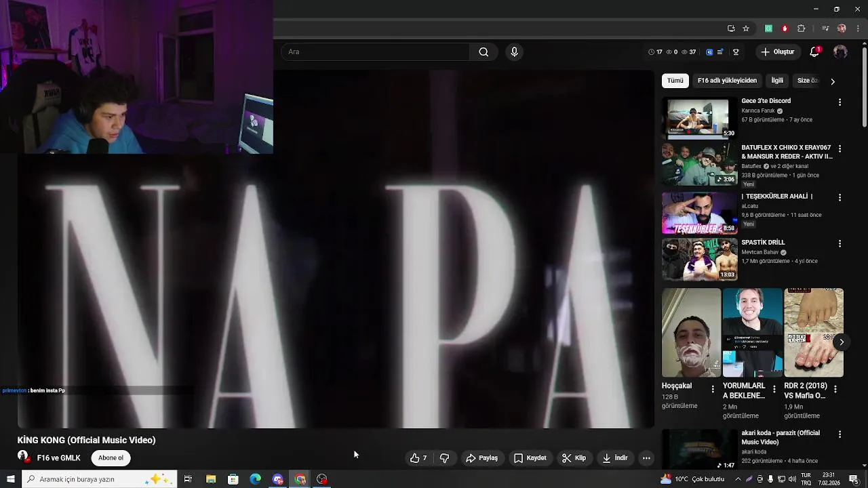Image resolution: width=868 pixels, height=488 pixels.
Task: Click Paylaş share button
Action: point(481,458)
